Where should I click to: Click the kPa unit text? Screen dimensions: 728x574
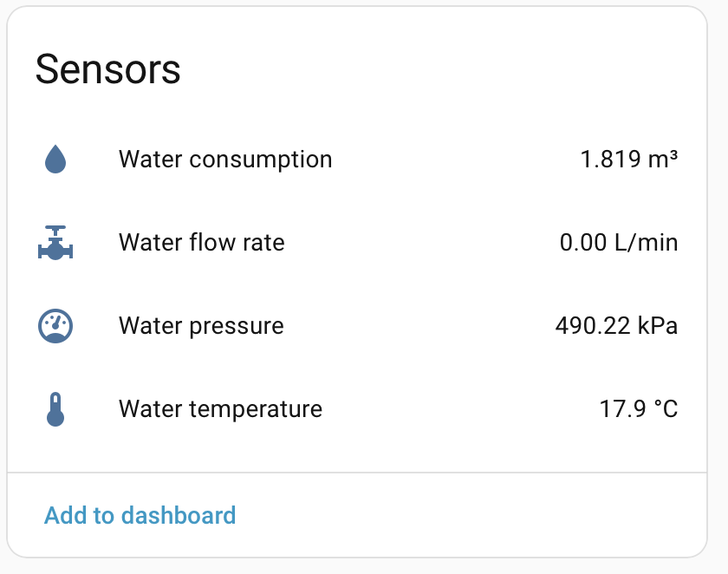pos(658,325)
